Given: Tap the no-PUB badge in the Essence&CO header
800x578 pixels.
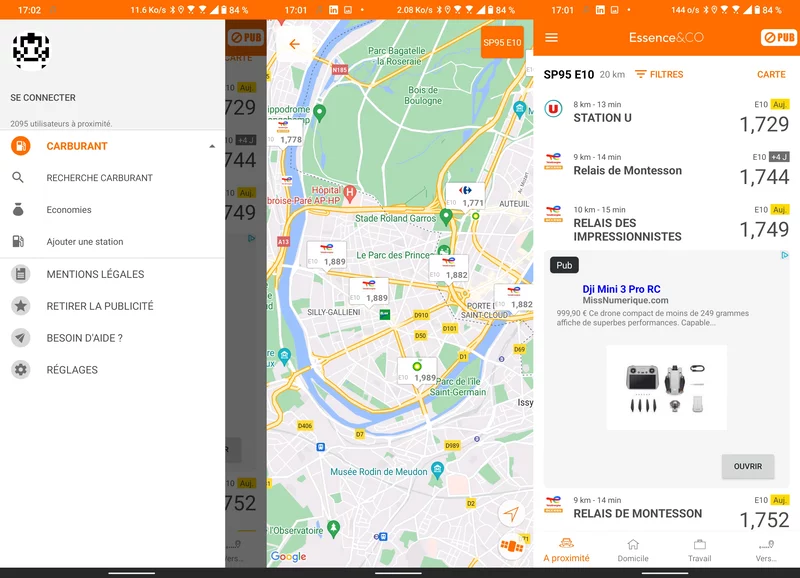Looking at the screenshot, I should click(779, 37).
